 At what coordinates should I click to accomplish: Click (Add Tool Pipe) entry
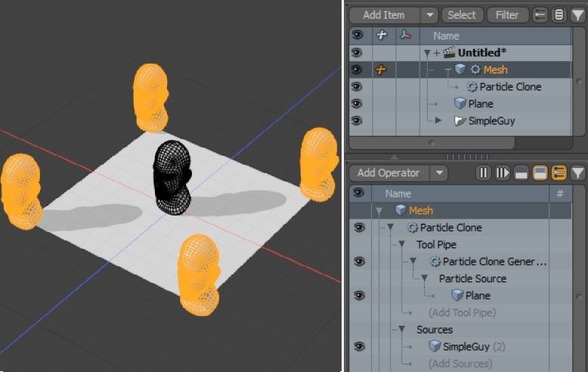click(x=462, y=313)
